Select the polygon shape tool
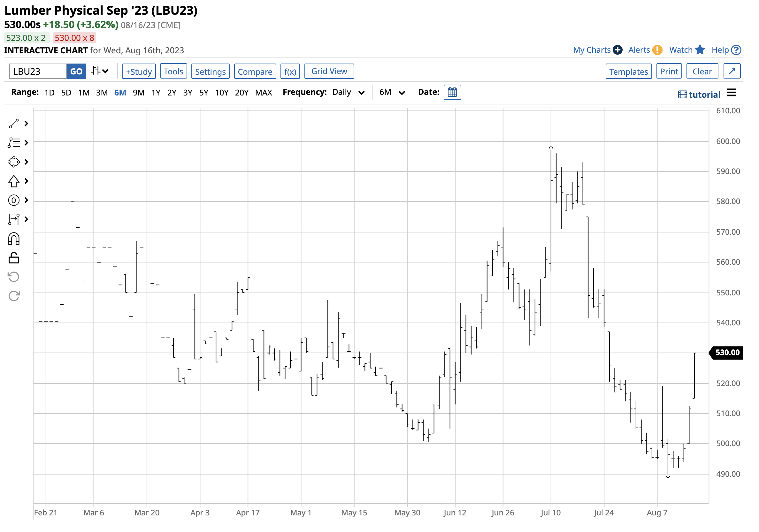The image size is (759, 532). (13, 162)
